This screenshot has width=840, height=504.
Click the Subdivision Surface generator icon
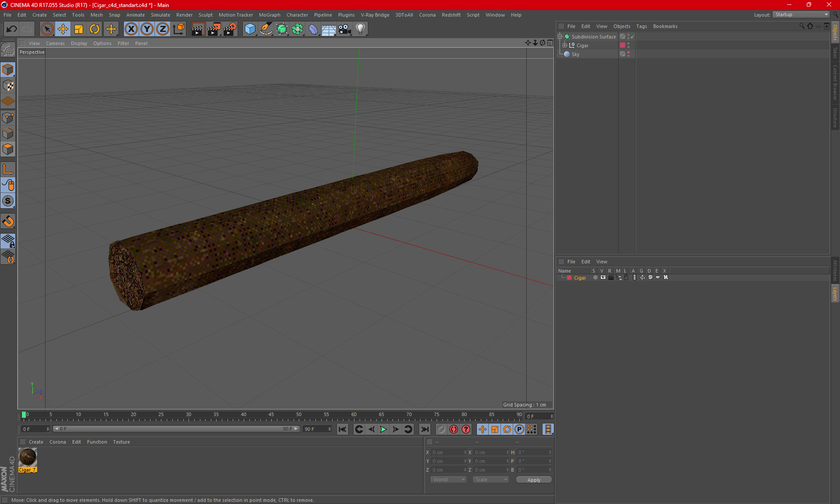coord(282,29)
